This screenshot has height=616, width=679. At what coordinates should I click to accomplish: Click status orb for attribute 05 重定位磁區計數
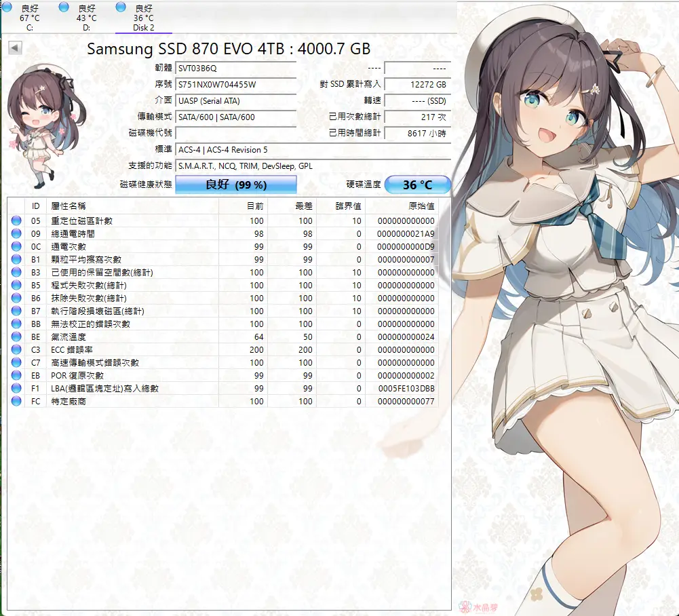tap(17, 220)
